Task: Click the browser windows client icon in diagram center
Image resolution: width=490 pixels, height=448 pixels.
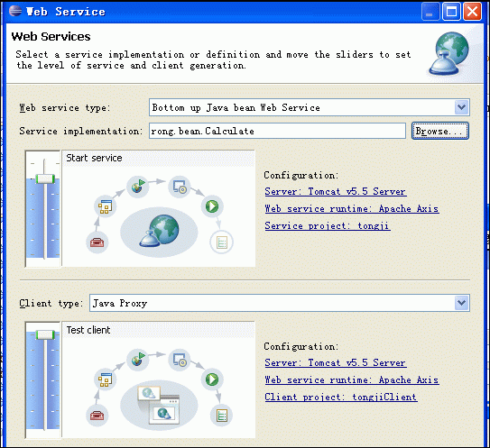Action: [x=159, y=405]
